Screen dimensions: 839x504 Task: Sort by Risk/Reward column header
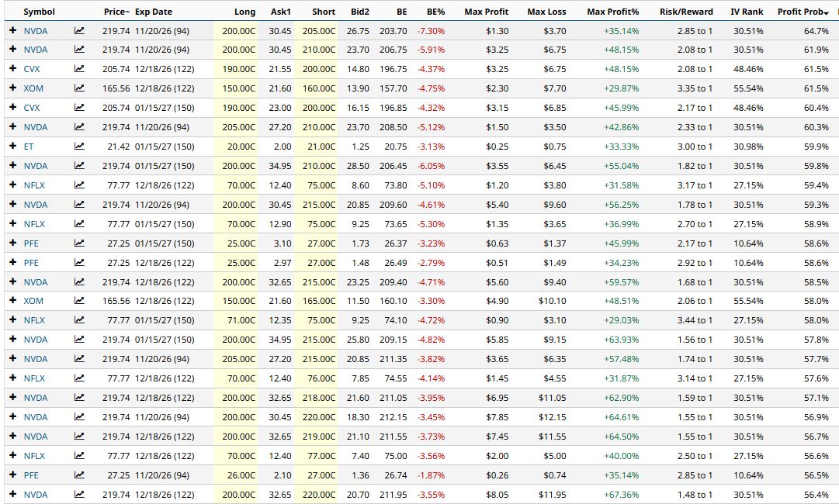click(686, 12)
